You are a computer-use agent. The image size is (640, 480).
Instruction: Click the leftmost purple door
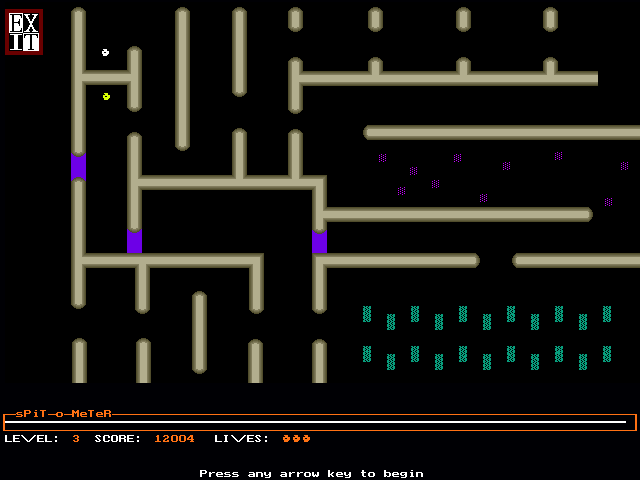(78, 166)
